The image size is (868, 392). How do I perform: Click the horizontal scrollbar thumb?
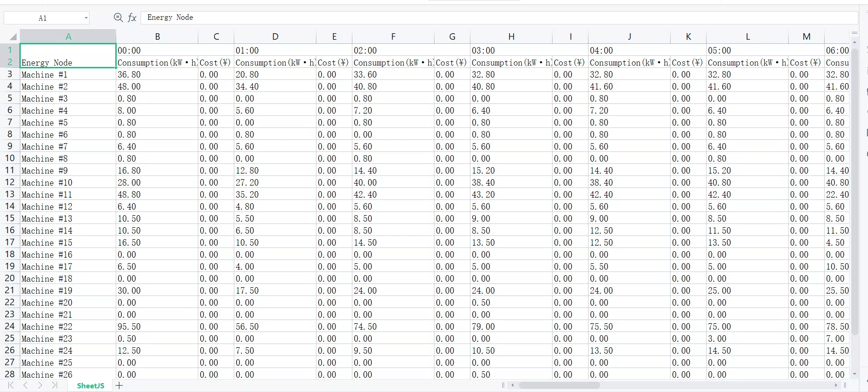[x=559, y=385]
